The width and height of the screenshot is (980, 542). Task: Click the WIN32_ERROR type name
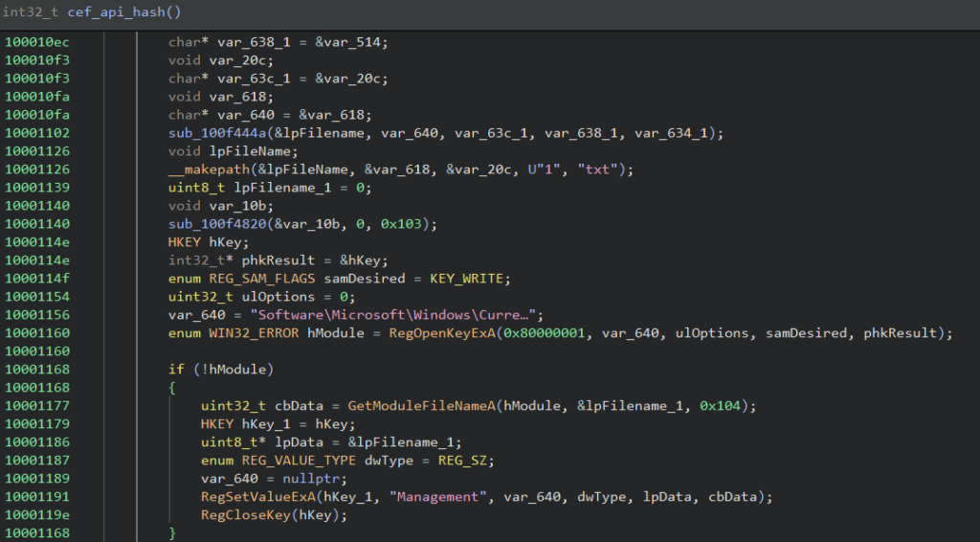(254, 333)
